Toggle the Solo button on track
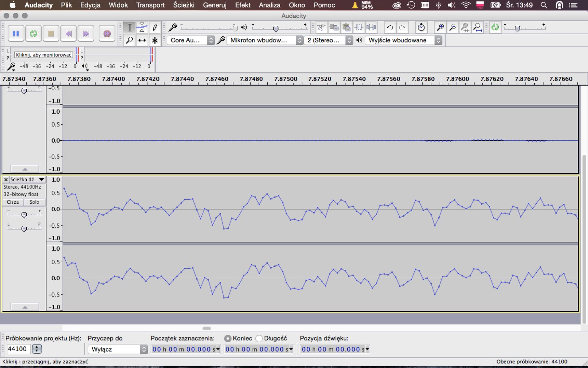 tap(35, 202)
